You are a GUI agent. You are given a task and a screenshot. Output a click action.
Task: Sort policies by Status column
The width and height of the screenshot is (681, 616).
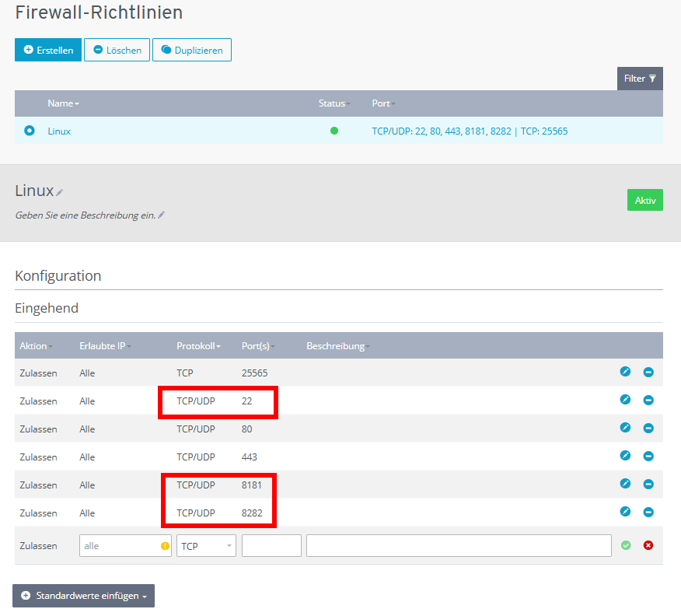point(334,103)
